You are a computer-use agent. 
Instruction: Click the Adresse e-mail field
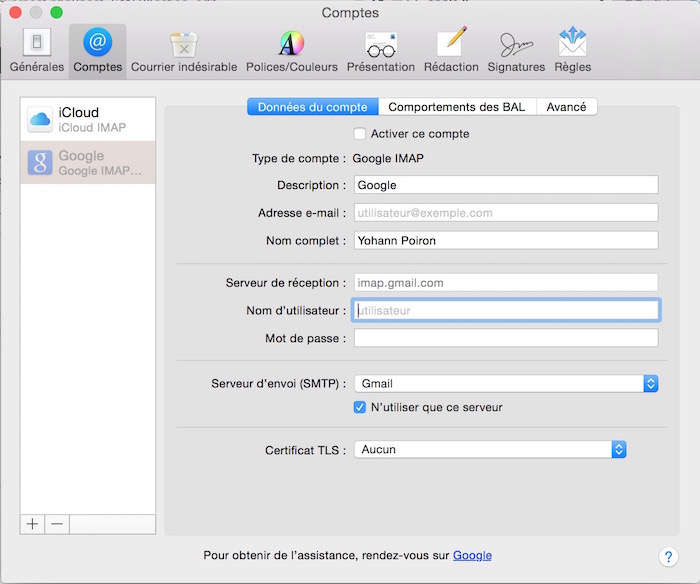coord(506,213)
